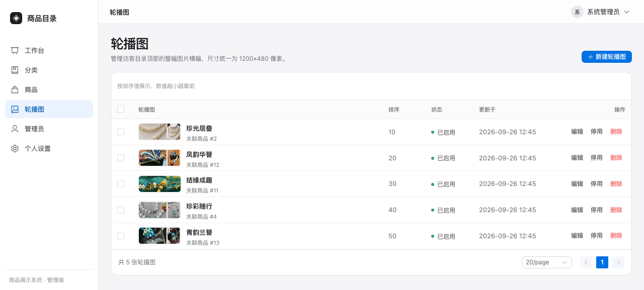644x290 pixels.
Task: Expand the 系统管理员 user menu
Action: pos(601,12)
